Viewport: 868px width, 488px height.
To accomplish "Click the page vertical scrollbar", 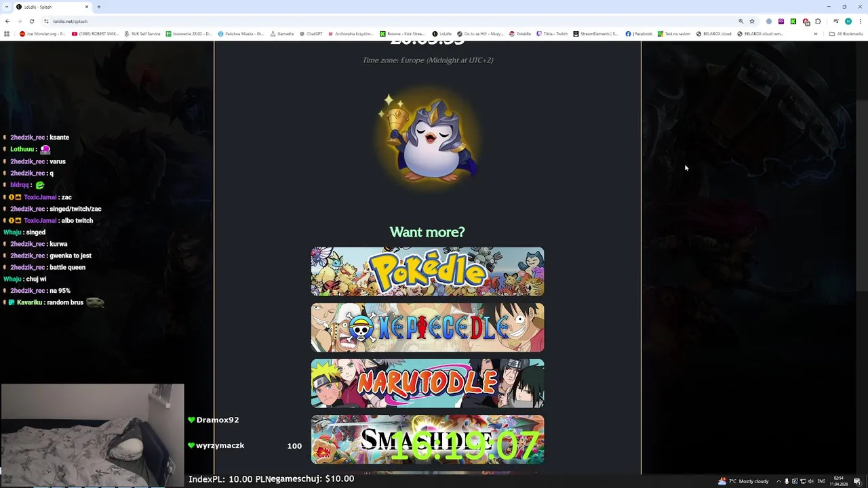I will [861, 197].
